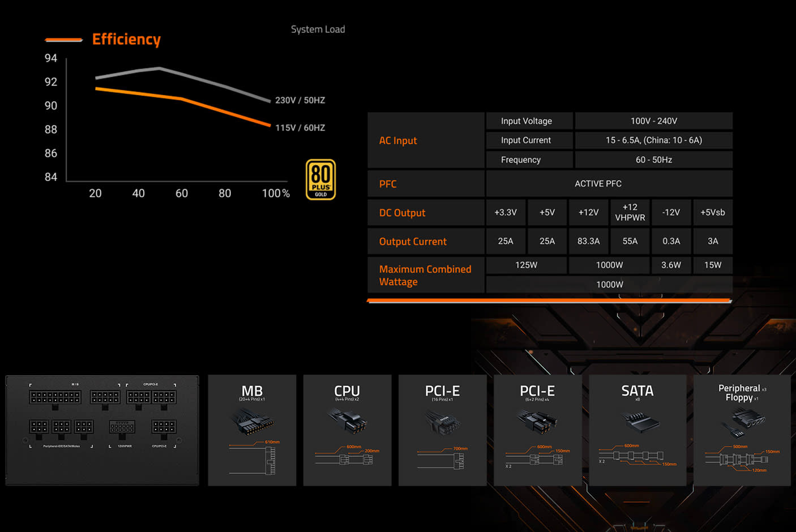
Task: Click the 80 Plus Gold badge
Action: pyautogui.click(x=320, y=179)
